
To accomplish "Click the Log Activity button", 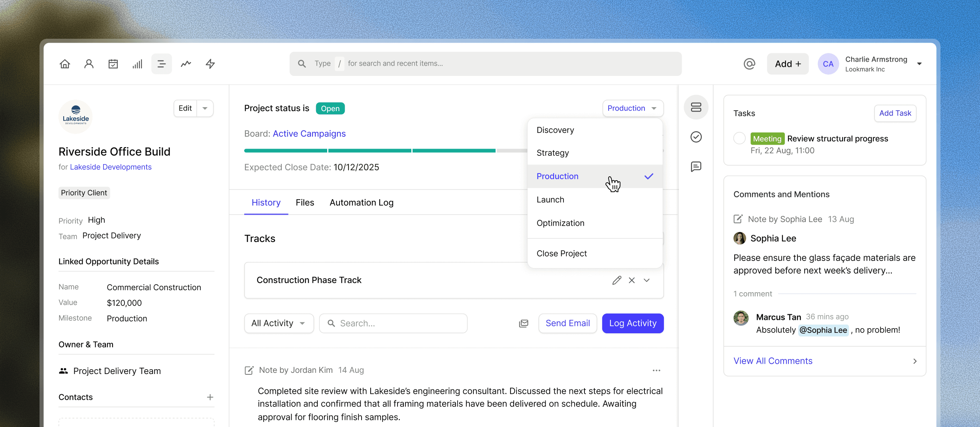I will tap(633, 323).
